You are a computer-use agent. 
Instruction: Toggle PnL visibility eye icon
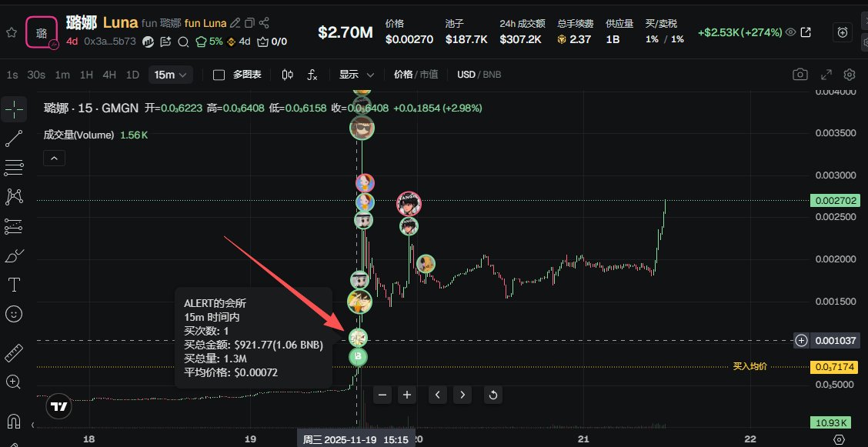tap(791, 32)
